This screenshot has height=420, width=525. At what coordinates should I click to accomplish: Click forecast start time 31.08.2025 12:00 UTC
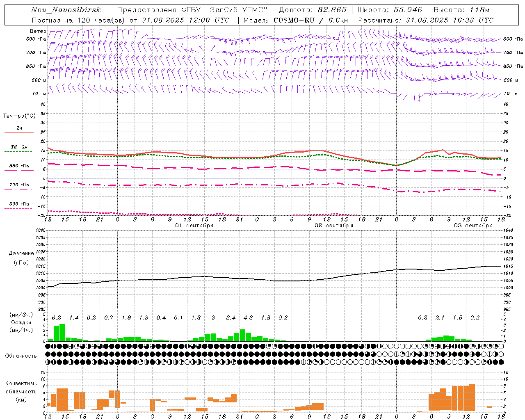[185, 20]
